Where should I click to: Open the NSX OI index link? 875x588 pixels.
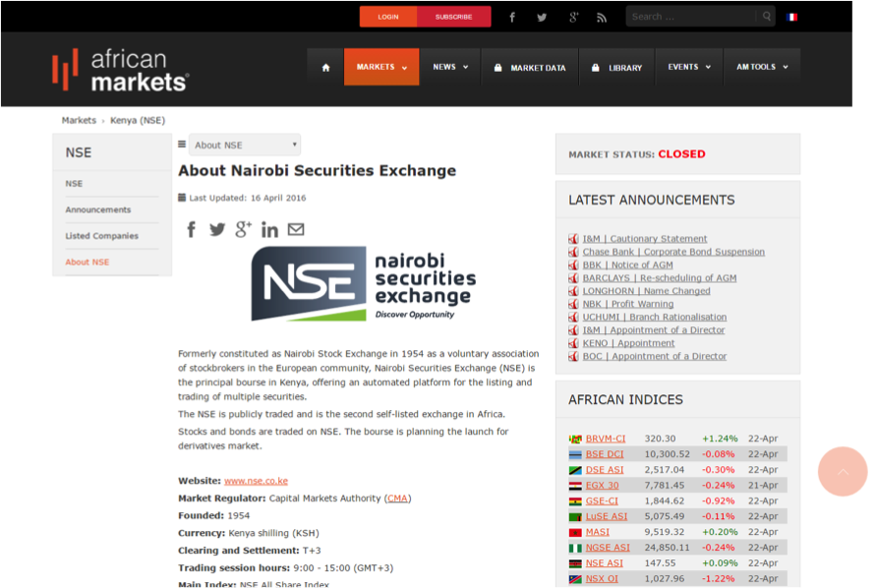pyautogui.click(x=602, y=579)
